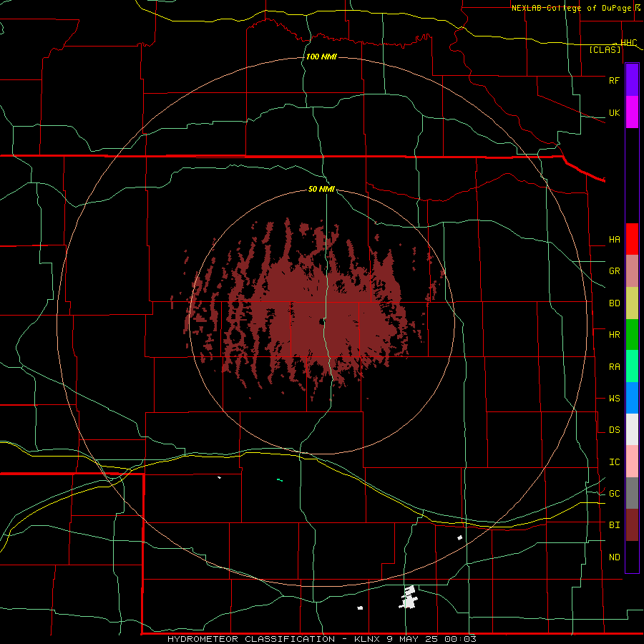
Task: Click the "NEXLAB-College of DuPage" credit text
Action: click(572, 8)
